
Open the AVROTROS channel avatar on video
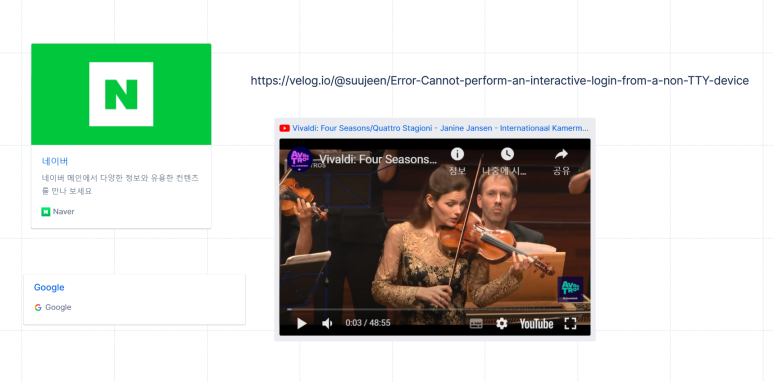300,159
